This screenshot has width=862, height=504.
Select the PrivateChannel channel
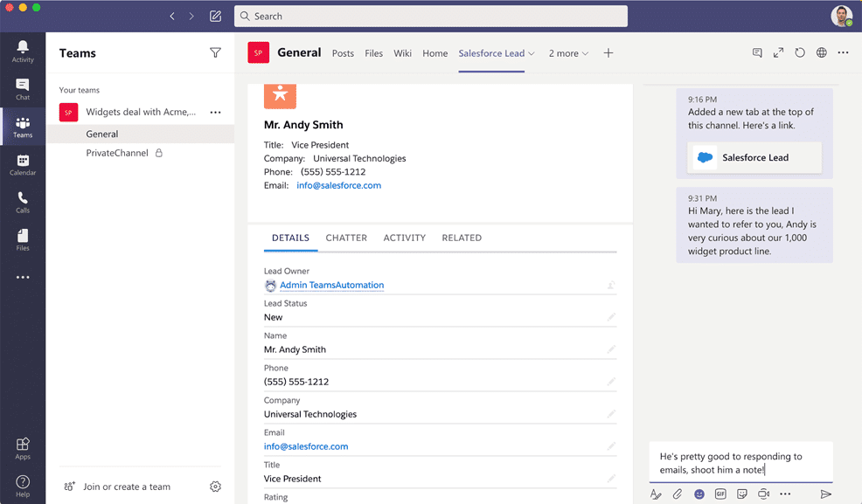pyautogui.click(x=117, y=153)
